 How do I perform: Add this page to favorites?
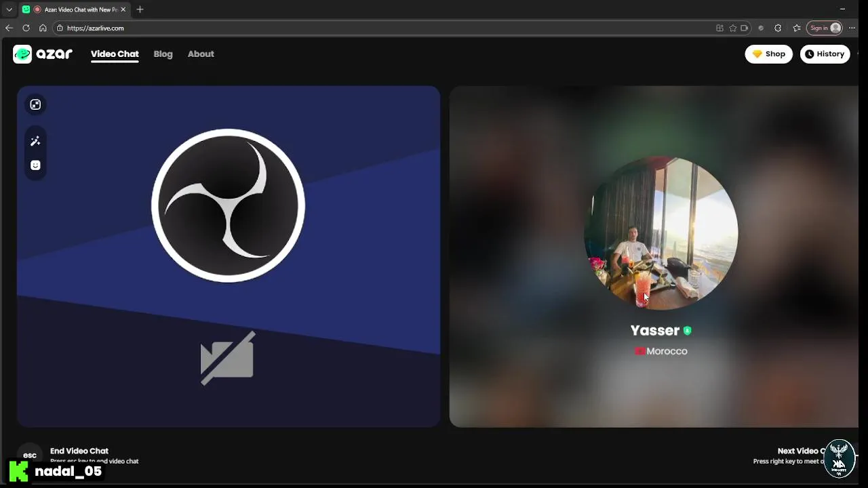coord(732,28)
